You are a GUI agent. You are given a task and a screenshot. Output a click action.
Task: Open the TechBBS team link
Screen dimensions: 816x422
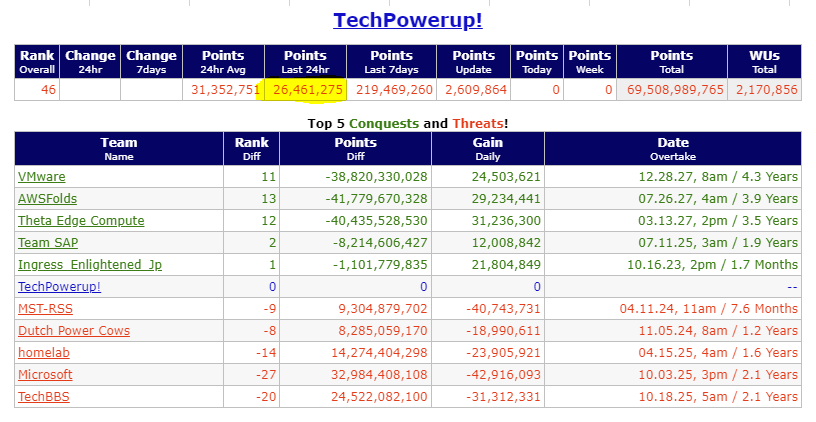pyautogui.click(x=44, y=397)
